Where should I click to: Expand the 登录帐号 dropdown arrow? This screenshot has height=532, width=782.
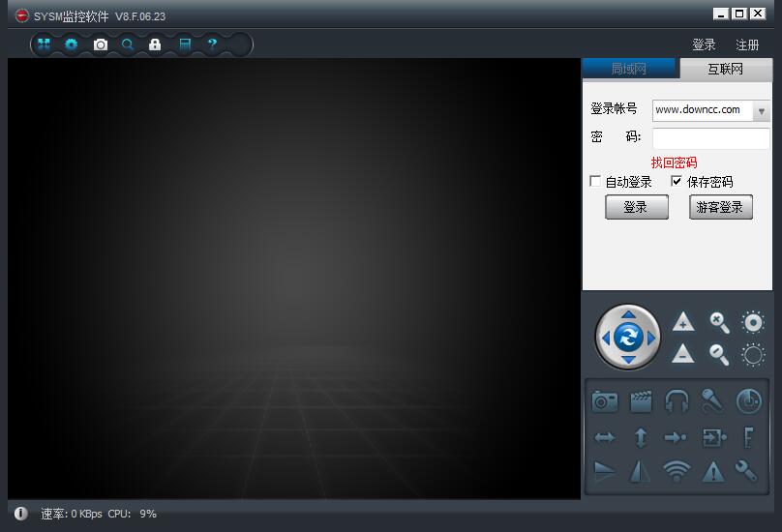[761, 111]
